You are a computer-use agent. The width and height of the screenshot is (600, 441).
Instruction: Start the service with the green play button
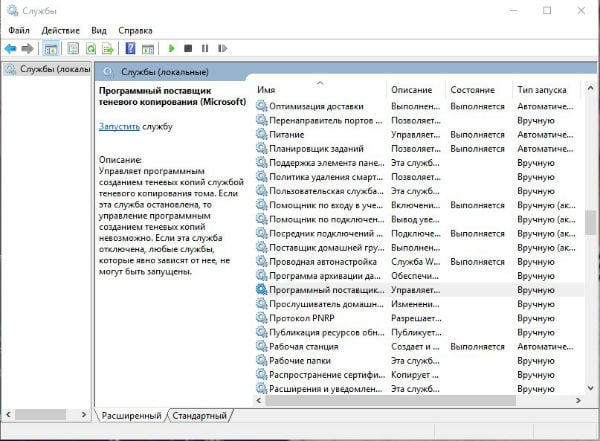point(171,48)
